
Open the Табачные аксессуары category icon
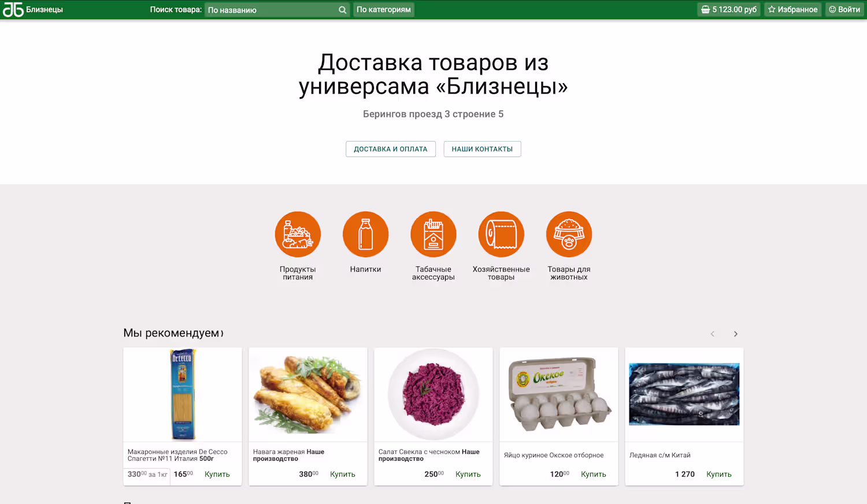(433, 234)
